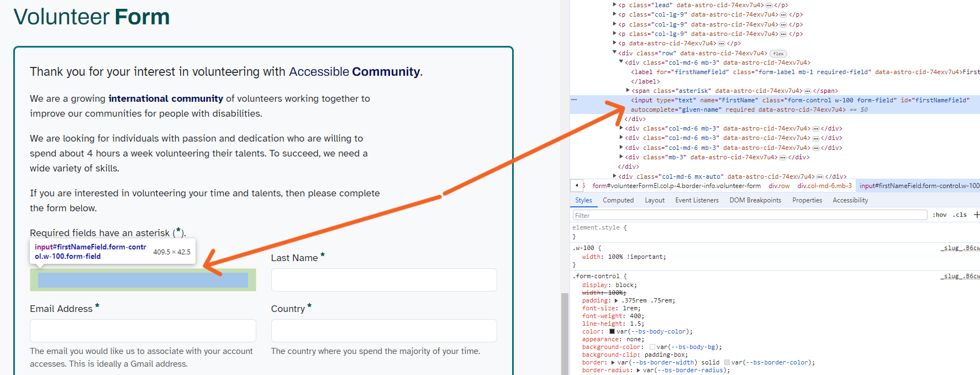Select div.col-md-6.mb-3 in the breadcrumb

[825, 186]
